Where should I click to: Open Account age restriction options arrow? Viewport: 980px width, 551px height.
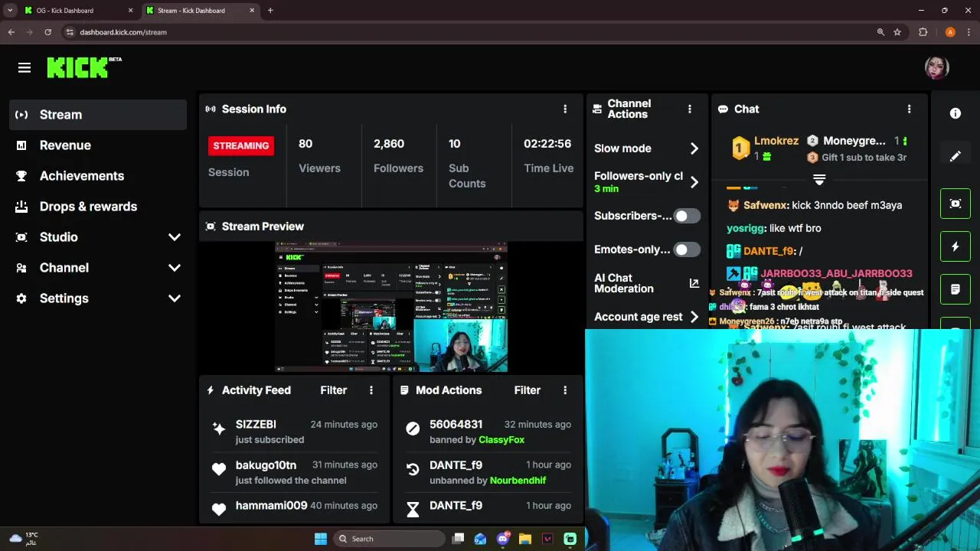pyautogui.click(x=694, y=317)
